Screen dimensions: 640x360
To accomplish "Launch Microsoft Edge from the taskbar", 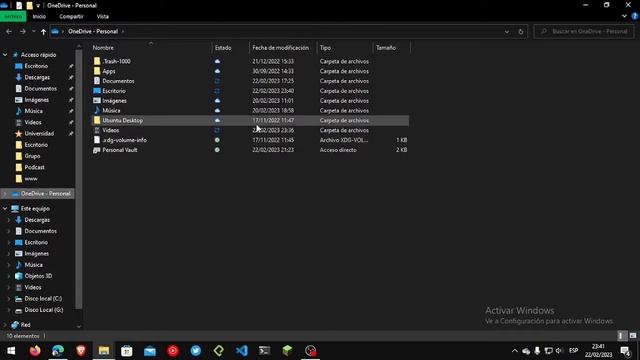I will pyautogui.click(x=58, y=351).
